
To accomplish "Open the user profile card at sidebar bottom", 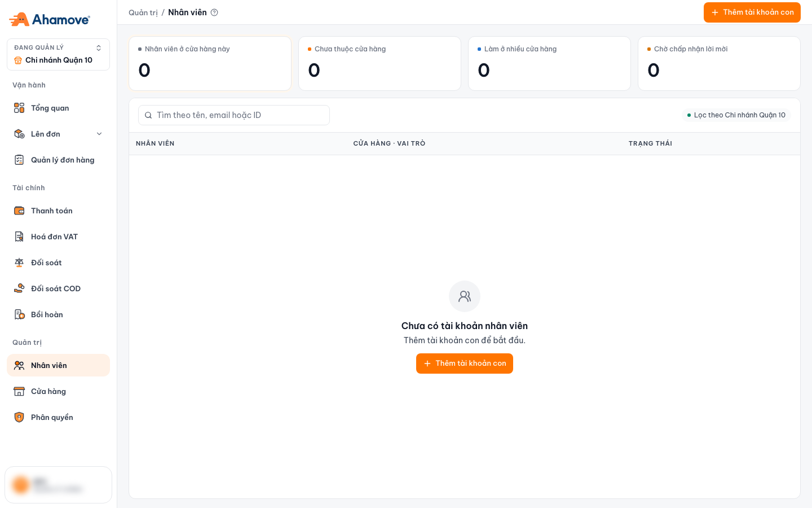I will (58, 485).
